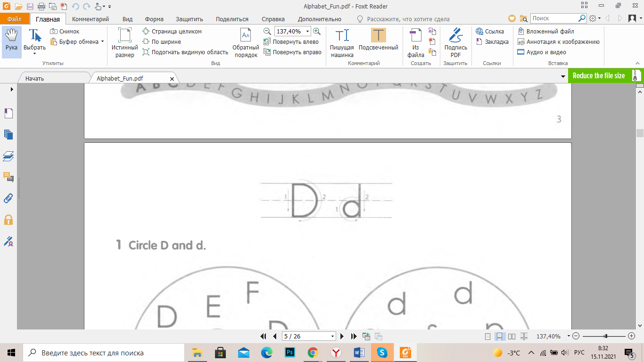Open Подпись PDF signing tool
Viewport: 644px width, 362px height.
pyautogui.click(x=455, y=42)
